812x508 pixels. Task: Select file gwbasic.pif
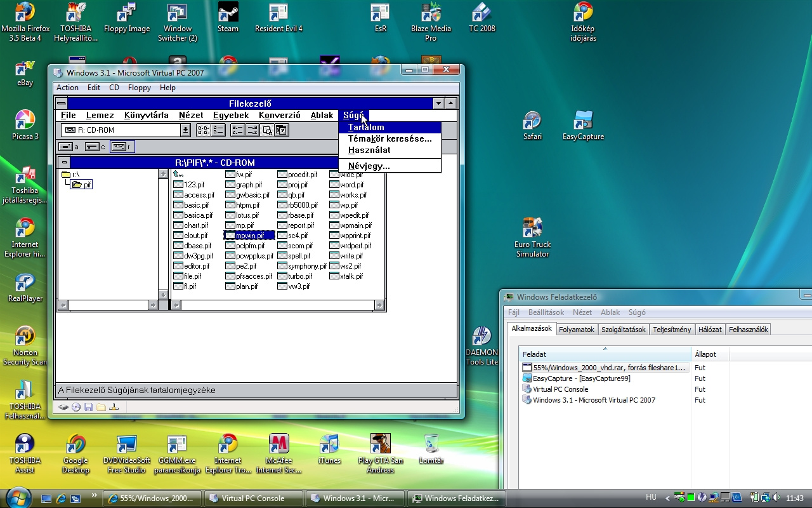(x=247, y=195)
